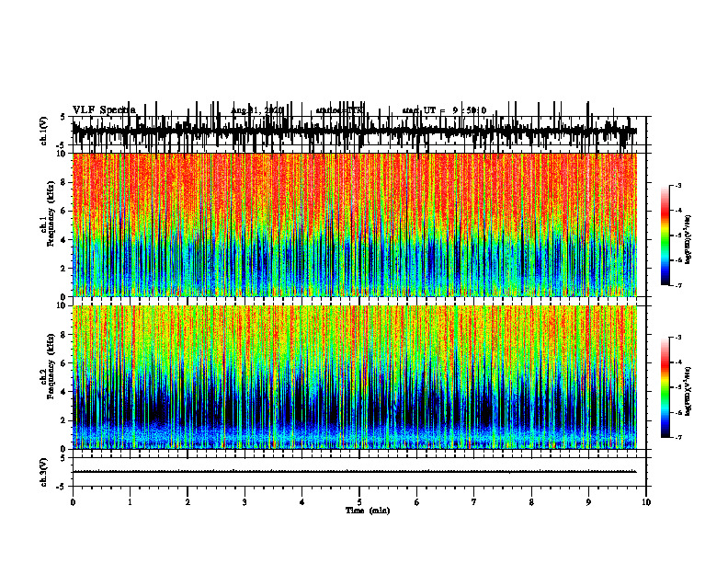Click time-axis tick label '4'
Viewport: 728px width, 563px height.
click(302, 502)
